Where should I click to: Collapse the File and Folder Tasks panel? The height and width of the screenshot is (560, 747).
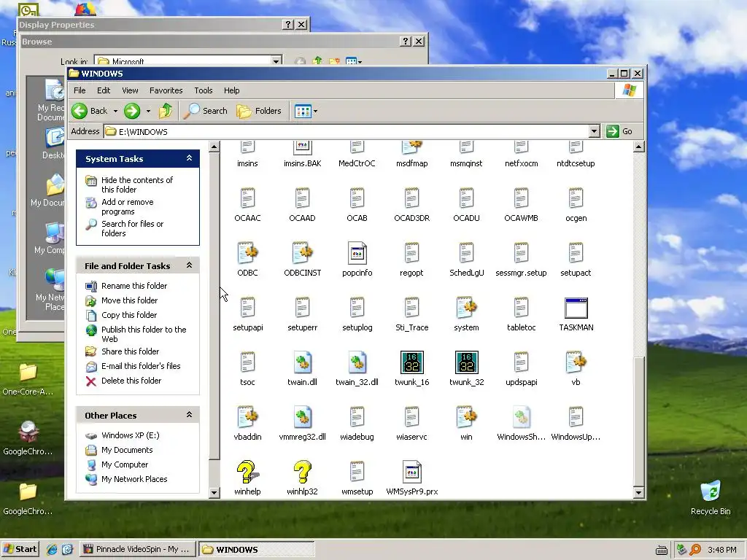[x=189, y=265]
